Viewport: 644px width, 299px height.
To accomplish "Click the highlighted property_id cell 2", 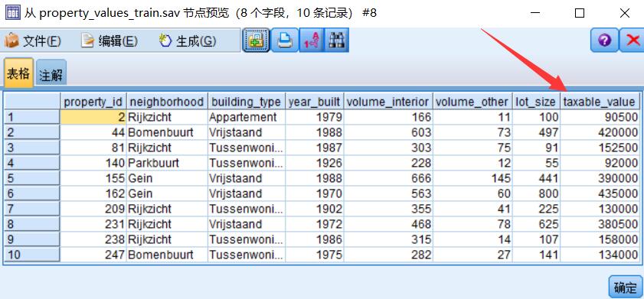I will click(93, 117).
